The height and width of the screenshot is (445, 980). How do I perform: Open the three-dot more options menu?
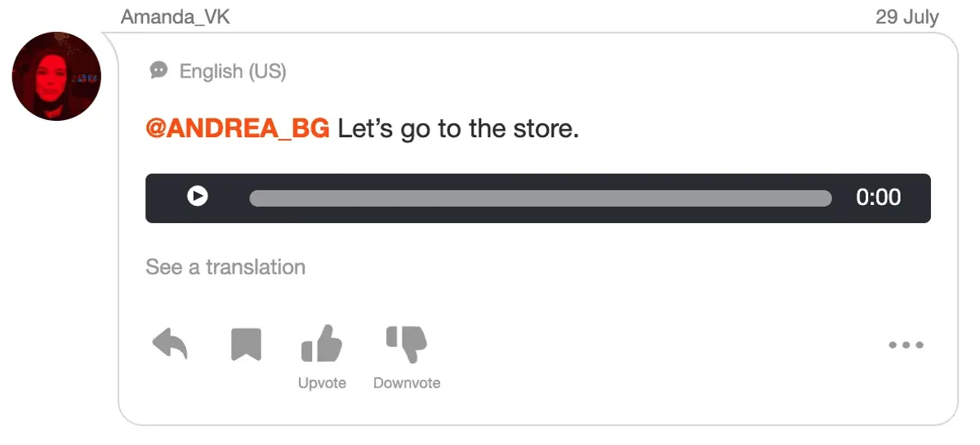(906, 345)
